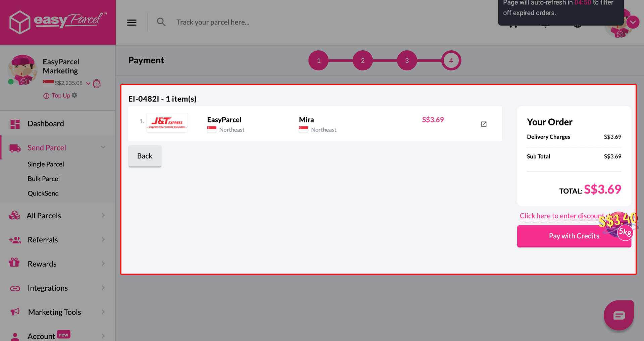Open the hamburger navigation menu
Viewport: 644px width, 341px height.
point(131,22)
